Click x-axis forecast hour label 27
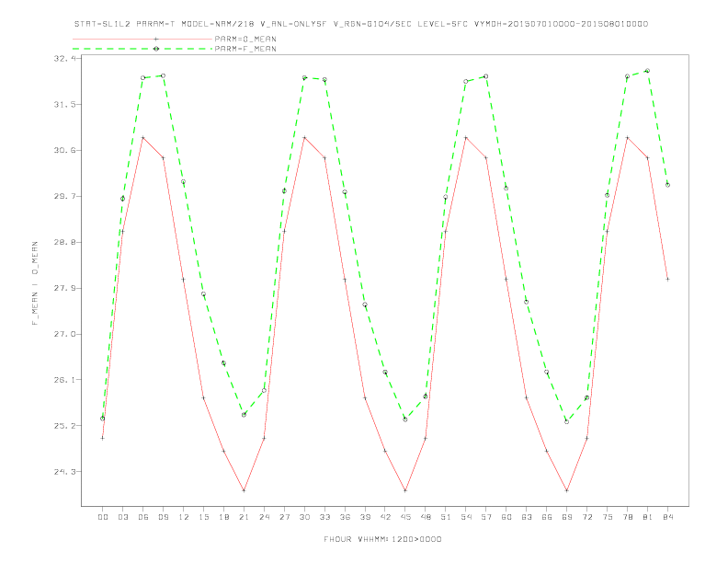The image size is (728, 563). pyautogui.click(x=284, y=517)
